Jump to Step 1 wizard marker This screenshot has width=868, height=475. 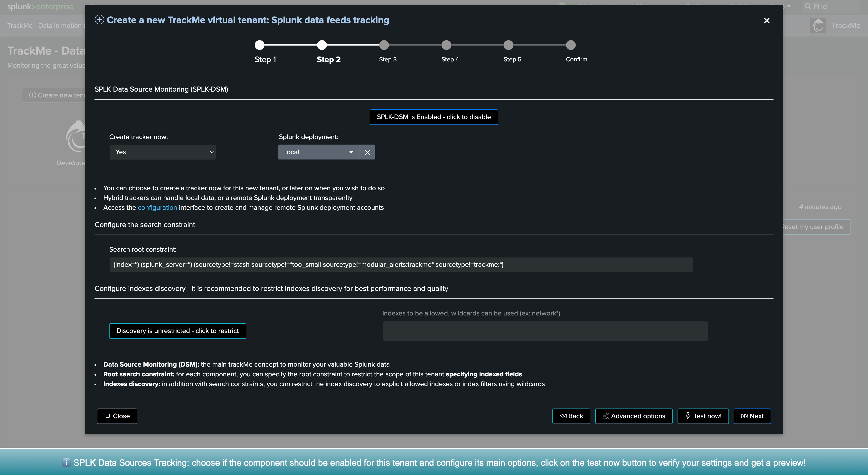[259, 45]
